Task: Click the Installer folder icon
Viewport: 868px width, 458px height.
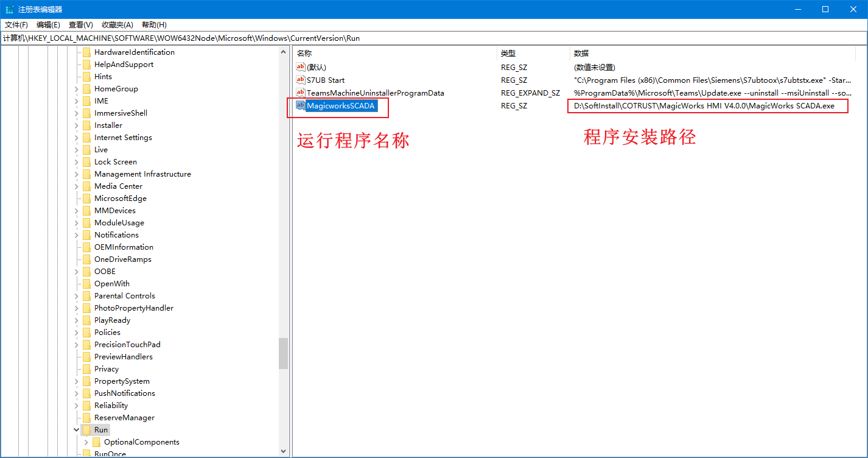Action: 86,125
